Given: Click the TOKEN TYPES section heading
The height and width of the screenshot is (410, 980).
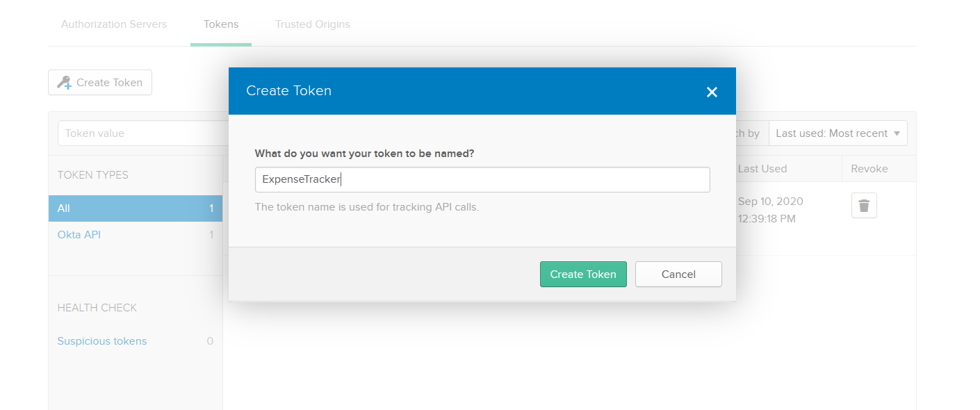Looking at the screenshot, I should [x=92, y=175].
